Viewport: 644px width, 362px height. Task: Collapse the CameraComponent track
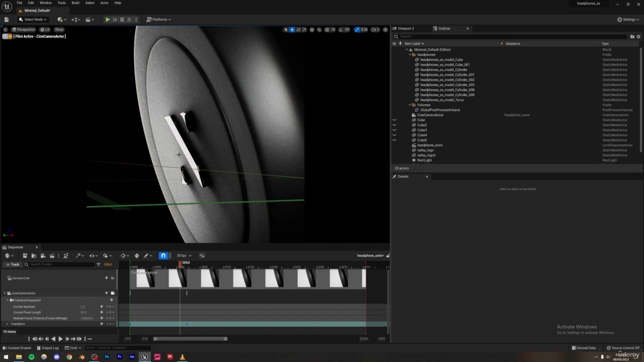point(7,300)
